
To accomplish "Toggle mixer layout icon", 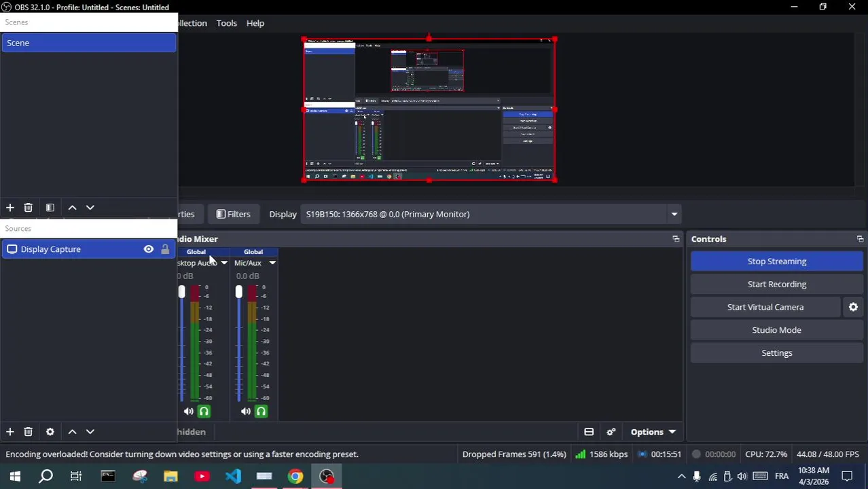I will 589,433.
